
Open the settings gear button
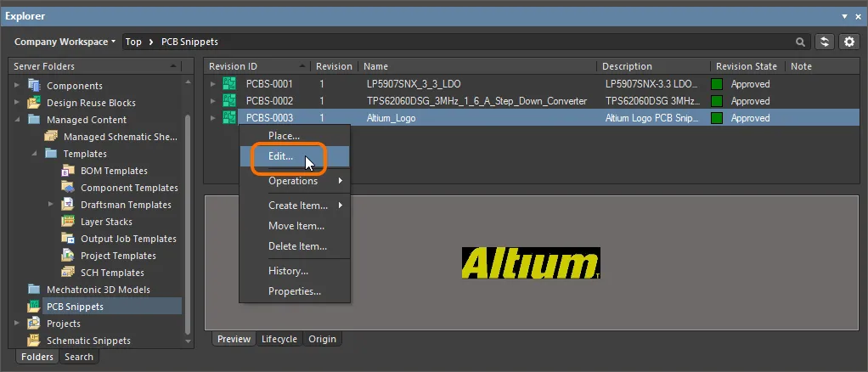click(x=849, y=42)
